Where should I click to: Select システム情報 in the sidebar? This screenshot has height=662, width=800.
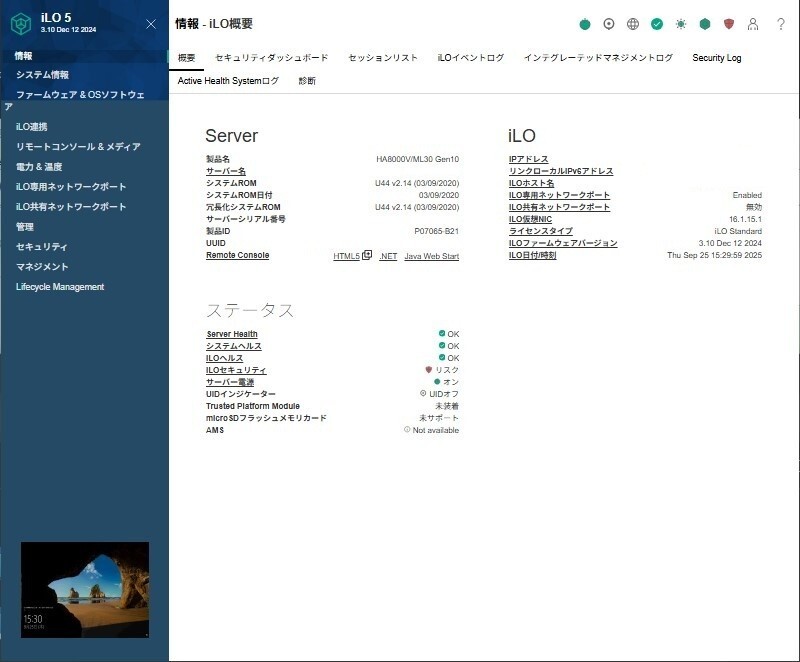42,75
